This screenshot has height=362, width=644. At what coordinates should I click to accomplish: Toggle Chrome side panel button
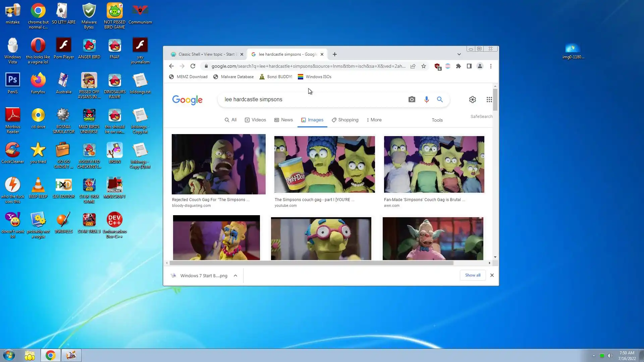469,66
